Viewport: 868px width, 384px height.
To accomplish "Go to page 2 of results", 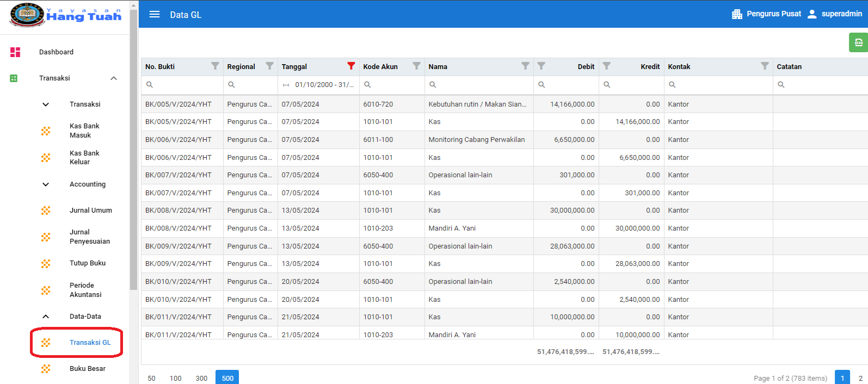I will (860, 378).
